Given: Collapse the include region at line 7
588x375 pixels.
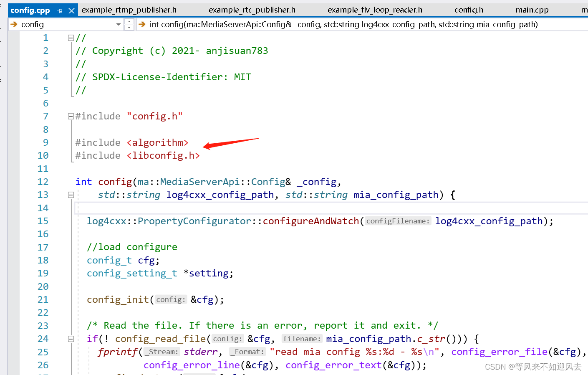Looking at the screenshot, I should coord(71,116).
